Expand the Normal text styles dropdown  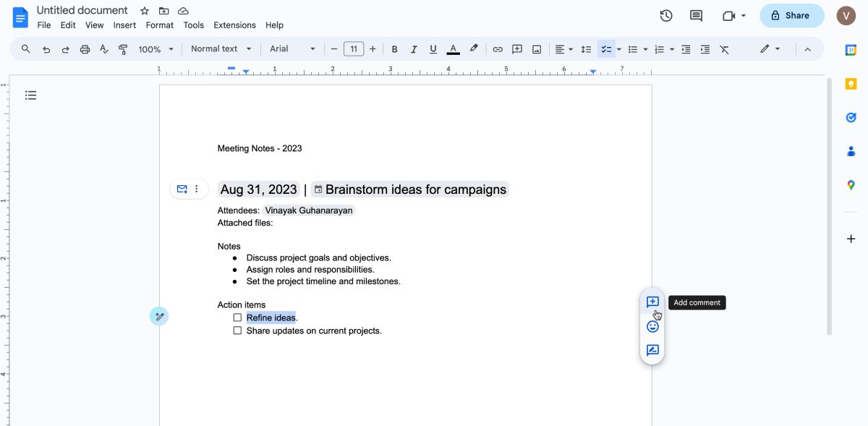(219, 48)
